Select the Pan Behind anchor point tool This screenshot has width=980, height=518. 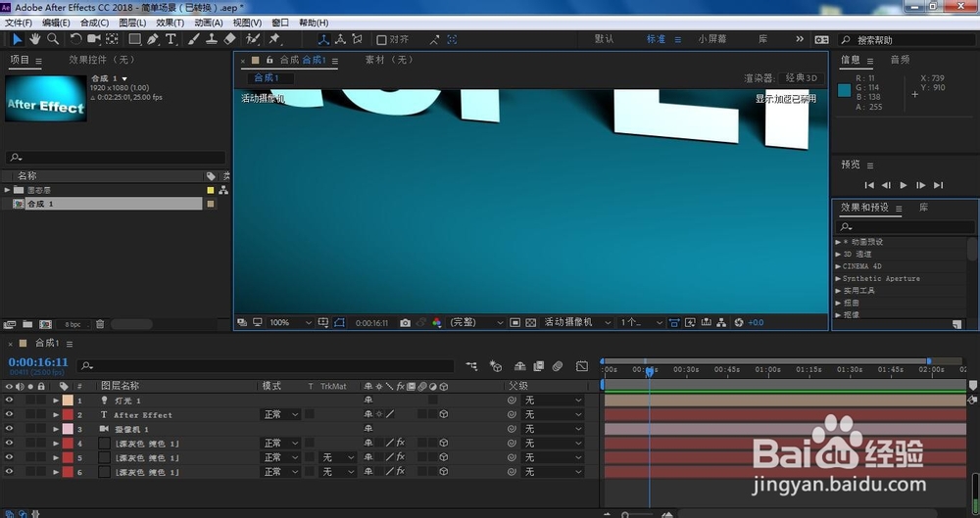[112, 39]
